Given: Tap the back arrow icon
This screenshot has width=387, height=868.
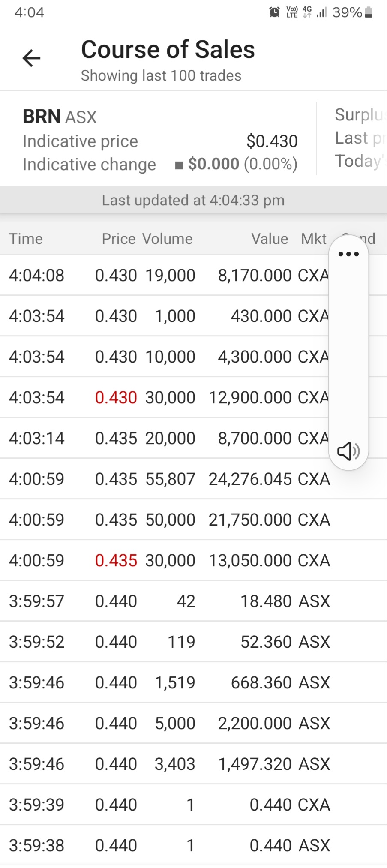Looking at the screenshot, I should pyautogui.click(x=31, y=58).
